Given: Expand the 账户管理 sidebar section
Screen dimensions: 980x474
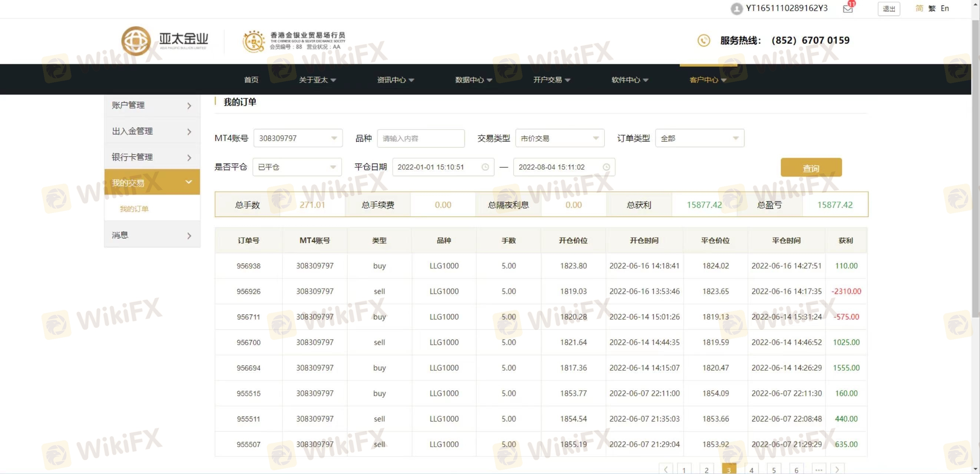Looking at the screenshot, I should 152,105.
